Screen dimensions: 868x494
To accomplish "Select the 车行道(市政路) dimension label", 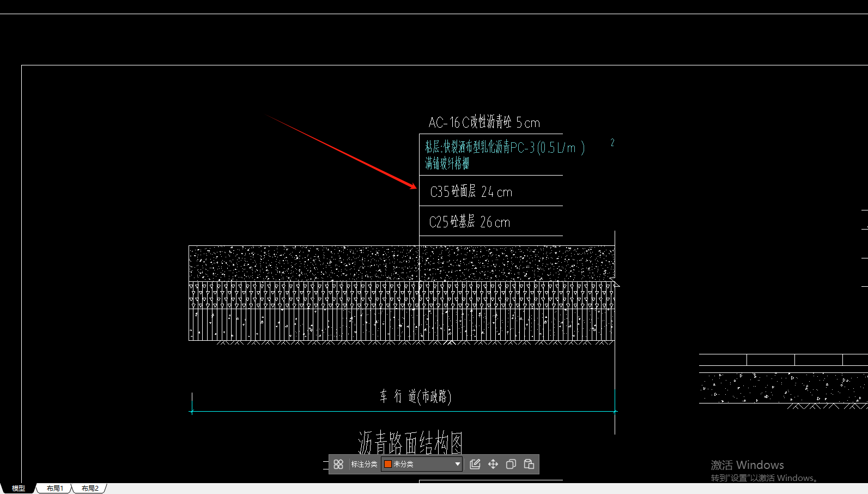I will pyautogui.click(x=416, y=396).
